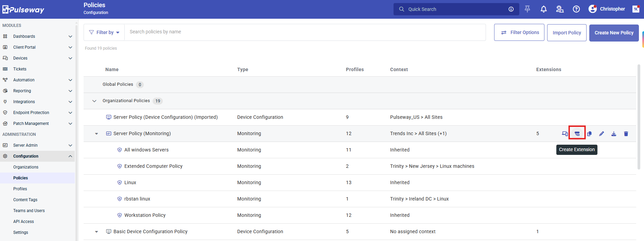The width and height of the screenshot is (644, 241).
Task: Click the Pulseway logo
Action: [x=23, y=10]
